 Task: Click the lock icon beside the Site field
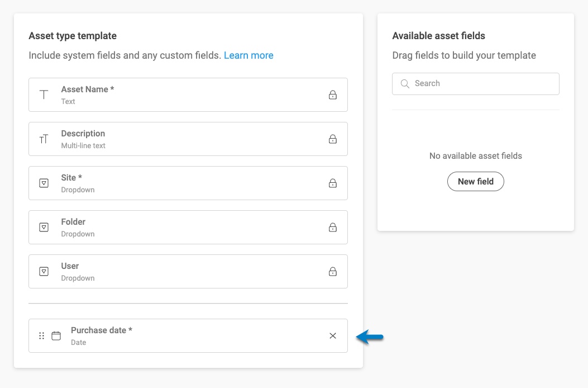coord(332,183)
